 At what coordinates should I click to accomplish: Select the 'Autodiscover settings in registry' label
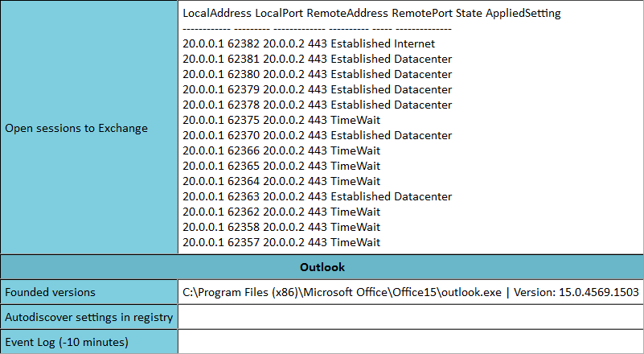click(88, 317)
